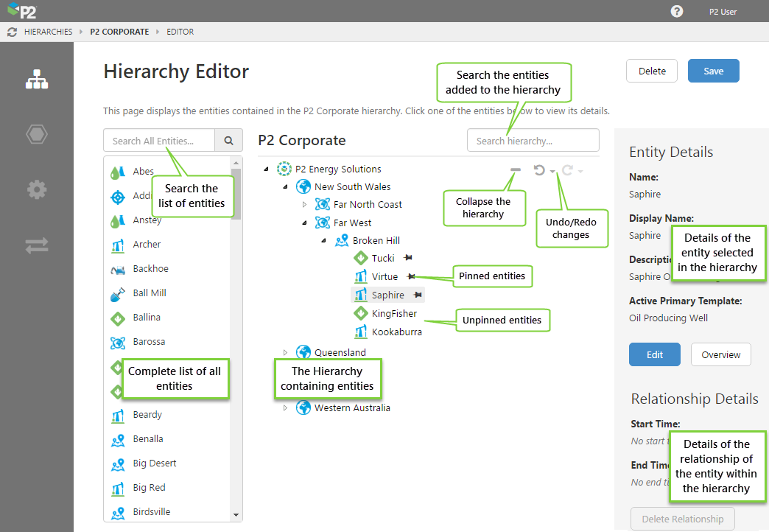Go to HIERARCHIES breadcrumb
Screen dimensions: 769x532
48,32
